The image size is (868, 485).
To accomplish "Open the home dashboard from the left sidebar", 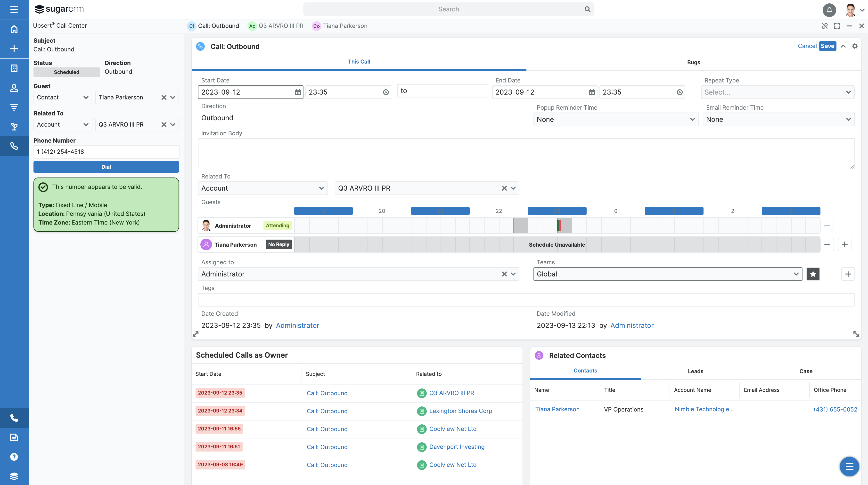I will pos(14,29).
